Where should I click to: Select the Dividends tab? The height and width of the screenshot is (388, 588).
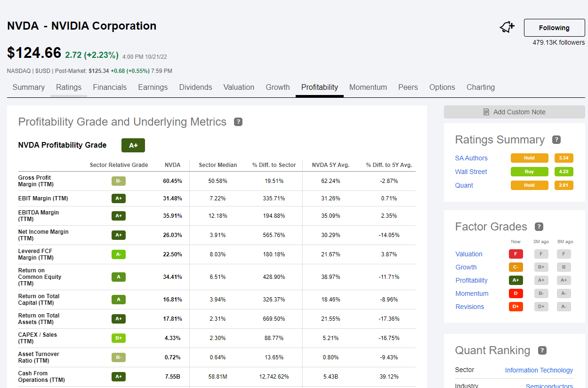coord(196,87)
